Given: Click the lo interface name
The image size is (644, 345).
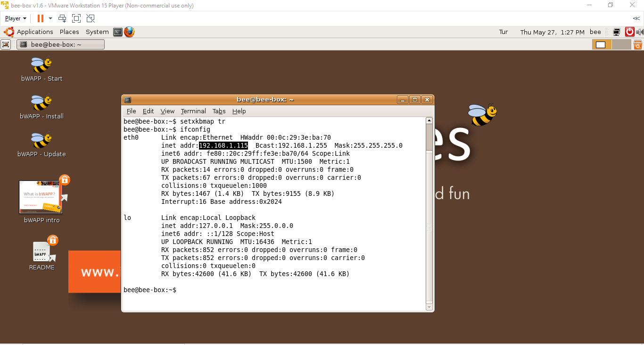Looking at the screenshot, I should point(127,218).
